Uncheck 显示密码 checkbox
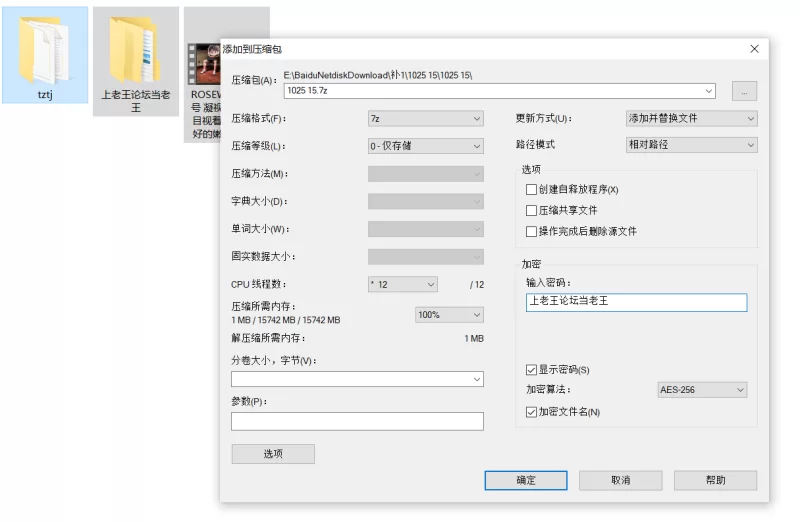The width and height of the screenshot is (800, 522). pyautogui.click(x=531, y=369)
